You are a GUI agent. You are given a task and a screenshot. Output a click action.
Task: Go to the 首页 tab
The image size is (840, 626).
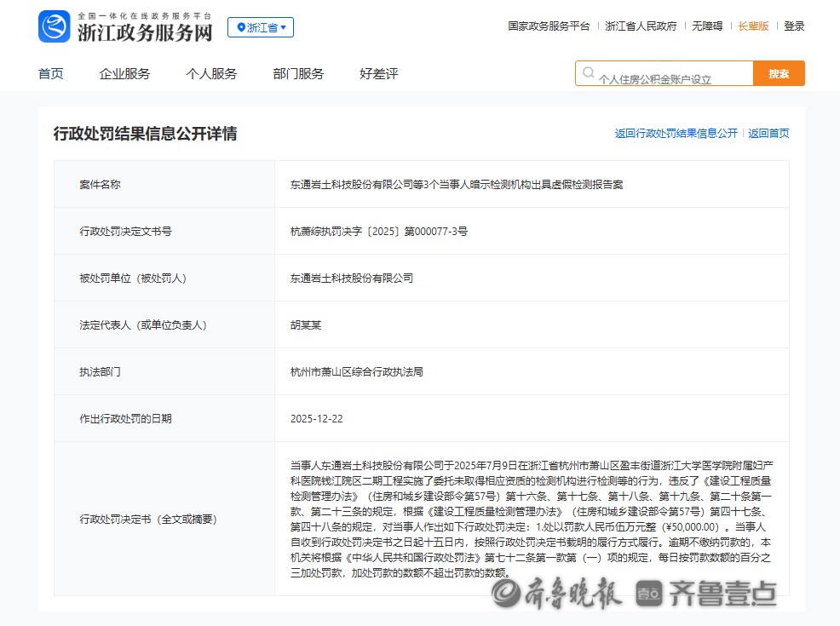[x=51, y=74]
